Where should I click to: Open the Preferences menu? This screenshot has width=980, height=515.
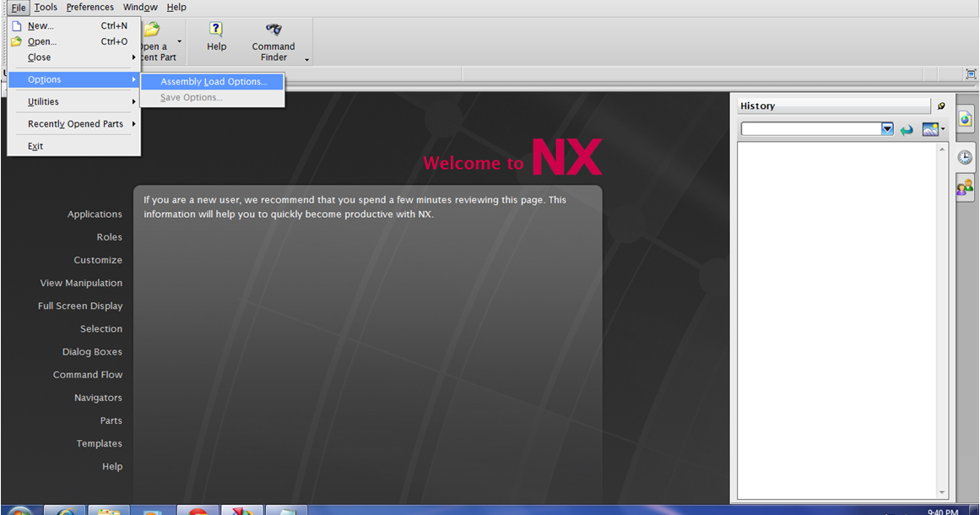pyautogui.click(x=89, y=7)
